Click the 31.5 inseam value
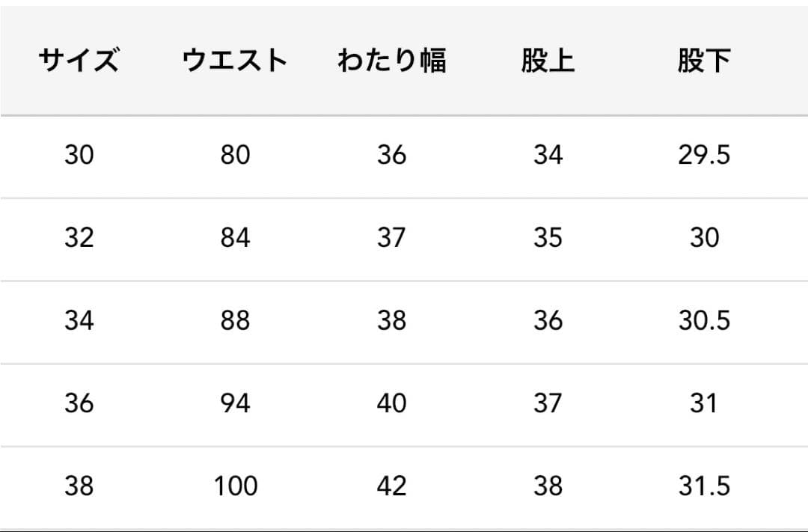This screenshot has width=808, height=532. [x=704, y=486]
